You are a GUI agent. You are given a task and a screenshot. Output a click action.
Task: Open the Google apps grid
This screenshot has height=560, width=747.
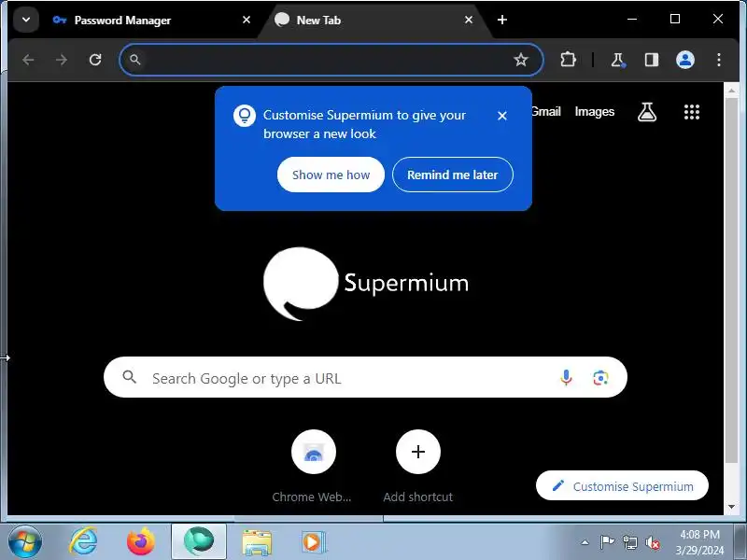click(x=692, y=112)
